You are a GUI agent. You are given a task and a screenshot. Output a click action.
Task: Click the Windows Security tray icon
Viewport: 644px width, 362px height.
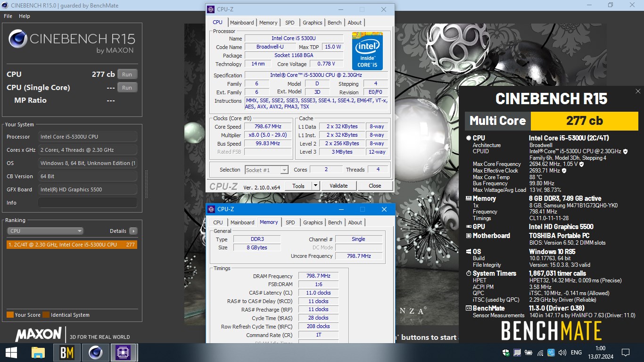point(506,353)
